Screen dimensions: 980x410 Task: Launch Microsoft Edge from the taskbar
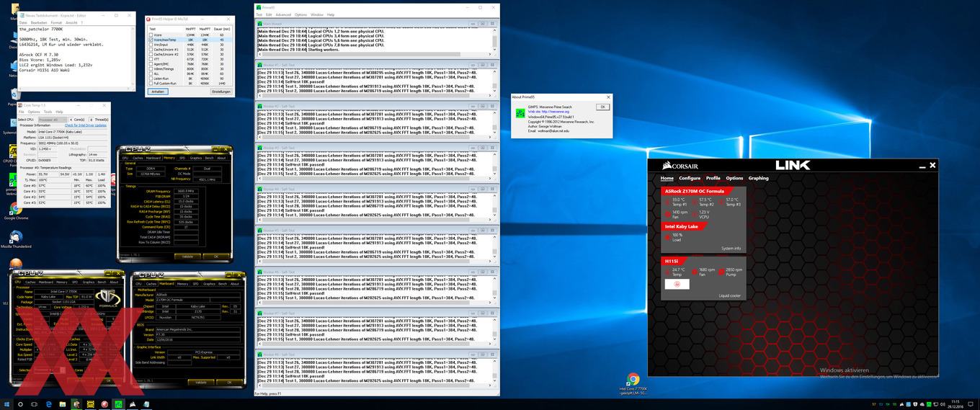coord(49,404)
